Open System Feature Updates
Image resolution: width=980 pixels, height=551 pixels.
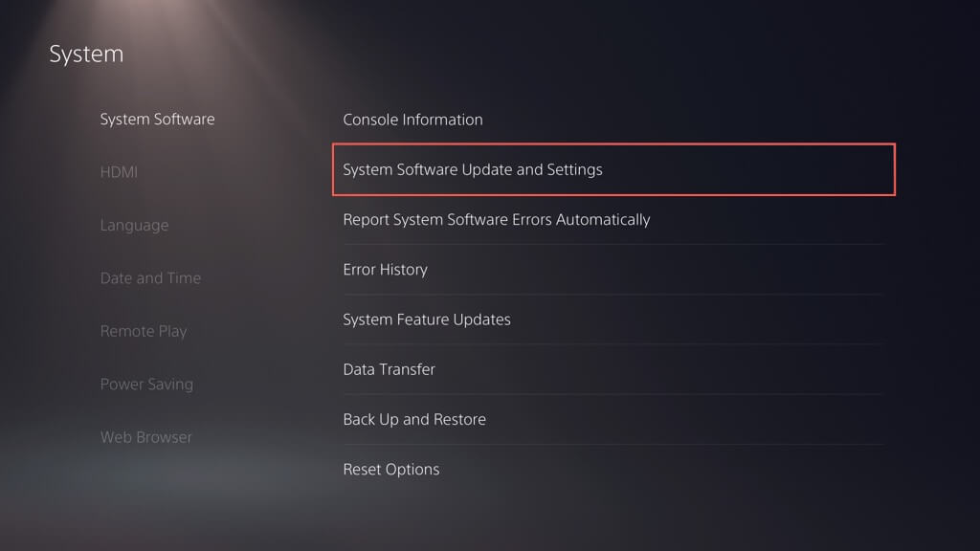point(427,320)
